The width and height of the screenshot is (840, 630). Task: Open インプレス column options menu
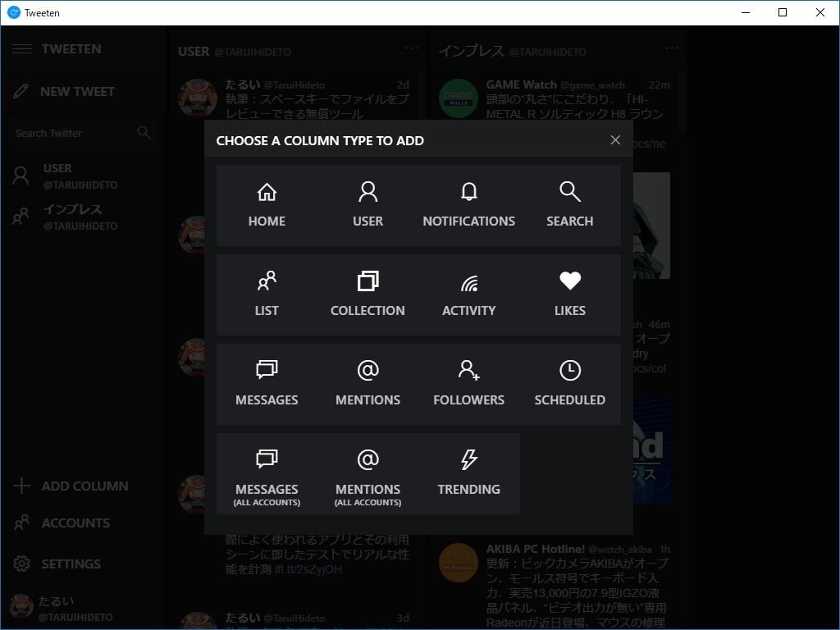point(672,48)
